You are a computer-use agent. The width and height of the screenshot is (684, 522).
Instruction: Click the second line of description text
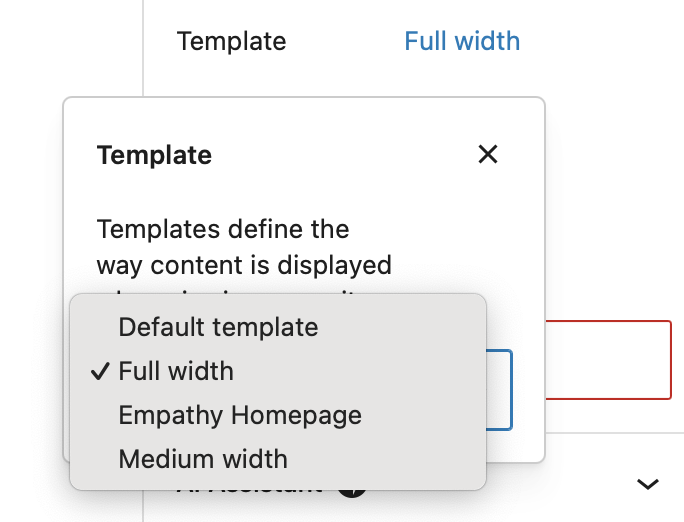point(244,265)
